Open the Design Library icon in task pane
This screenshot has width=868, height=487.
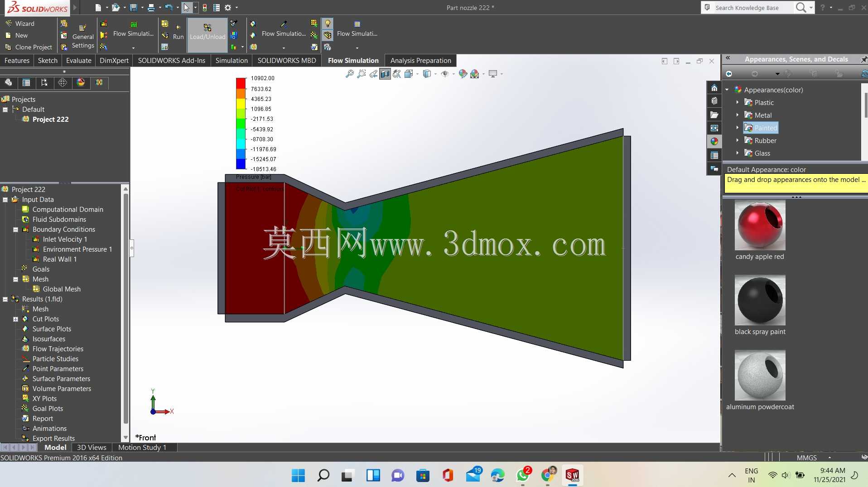714,101
